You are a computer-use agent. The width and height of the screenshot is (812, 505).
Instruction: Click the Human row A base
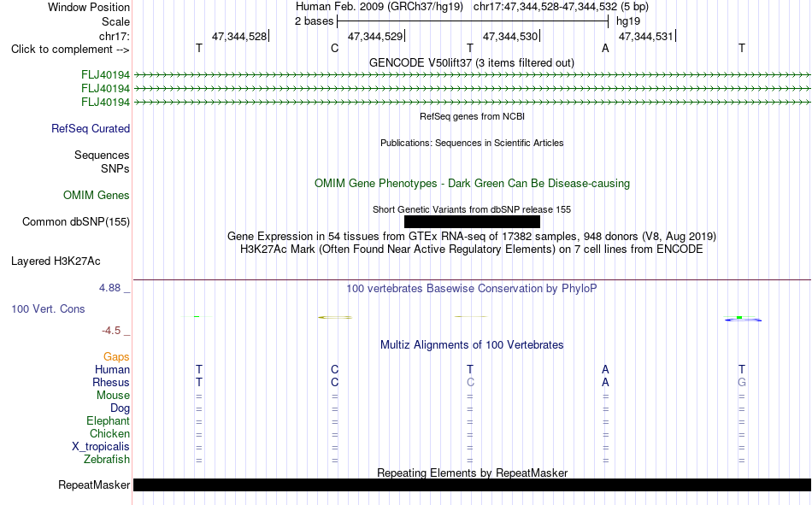click(x=605, y=369)
